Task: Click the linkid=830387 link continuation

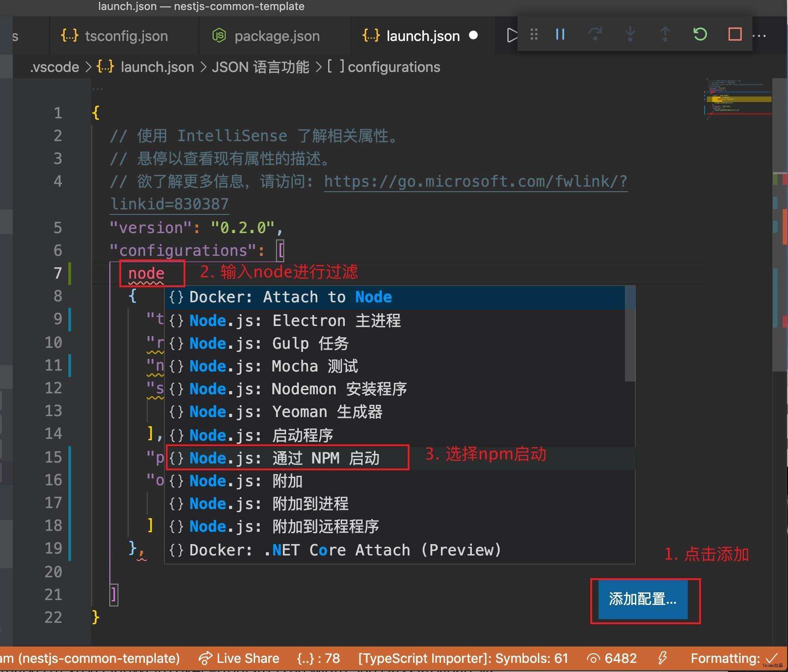Action: (x=169, y=204)
